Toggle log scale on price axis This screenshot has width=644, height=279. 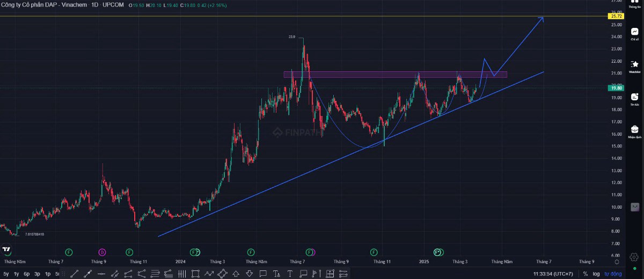(596, 274)
